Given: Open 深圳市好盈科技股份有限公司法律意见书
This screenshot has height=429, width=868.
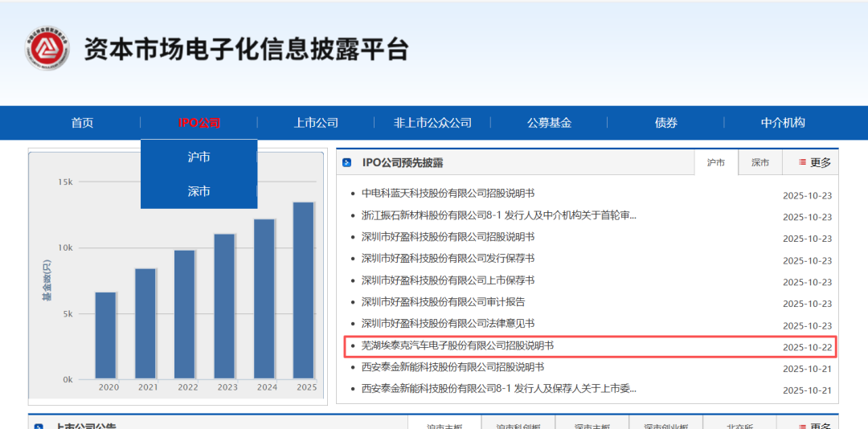Looking at the screenshot, I should point(448,323).
